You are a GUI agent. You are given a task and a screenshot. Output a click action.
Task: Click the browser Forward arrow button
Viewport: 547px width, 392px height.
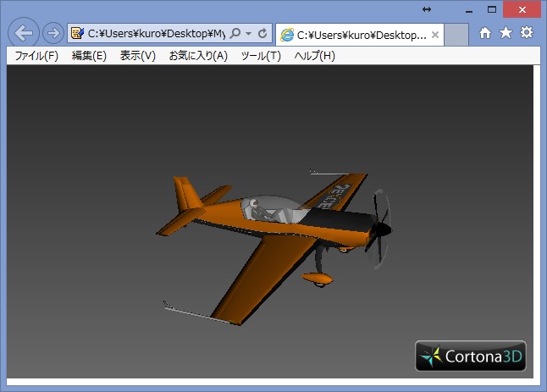[52, 33]
